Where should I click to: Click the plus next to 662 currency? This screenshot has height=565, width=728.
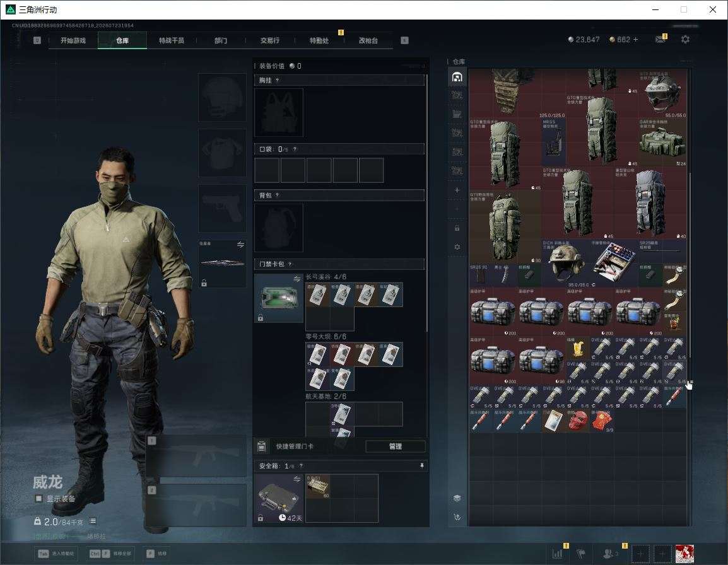coord(636,40)
